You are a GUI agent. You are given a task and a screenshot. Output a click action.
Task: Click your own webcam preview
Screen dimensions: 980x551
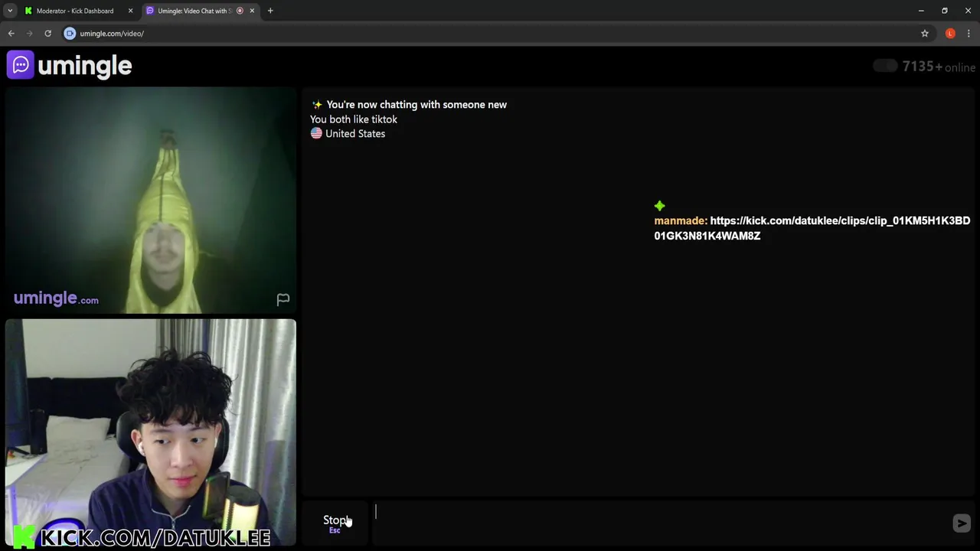coord(151,433)
